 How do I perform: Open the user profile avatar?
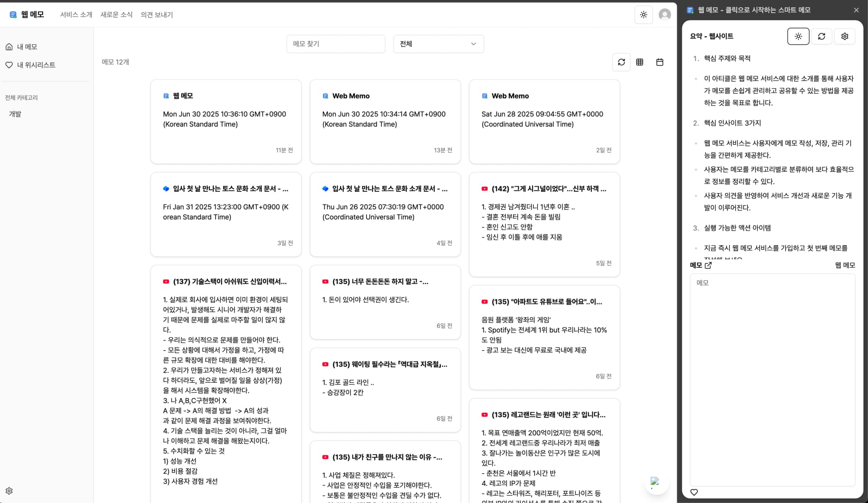pos(665,14)
